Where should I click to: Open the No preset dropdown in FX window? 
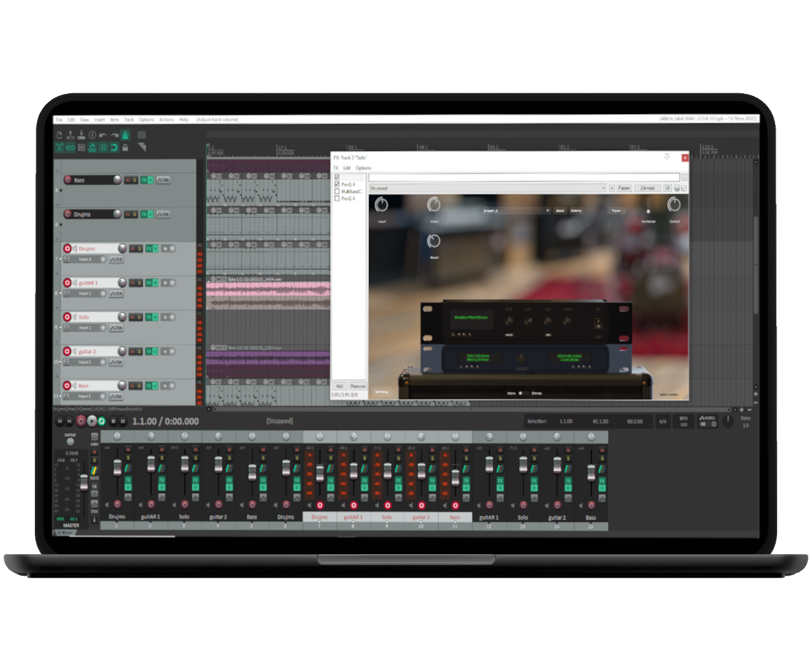pos(488,189)
